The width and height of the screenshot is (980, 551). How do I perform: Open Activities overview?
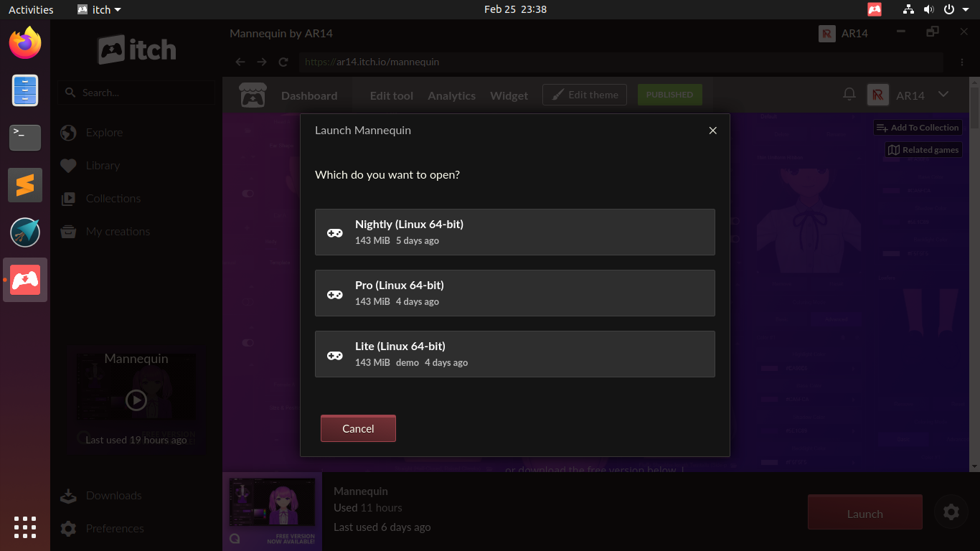[x=31, y=9]
